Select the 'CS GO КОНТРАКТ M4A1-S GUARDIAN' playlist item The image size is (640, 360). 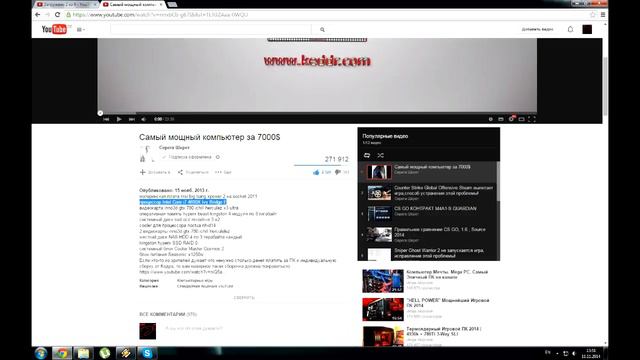click(427, 213)
